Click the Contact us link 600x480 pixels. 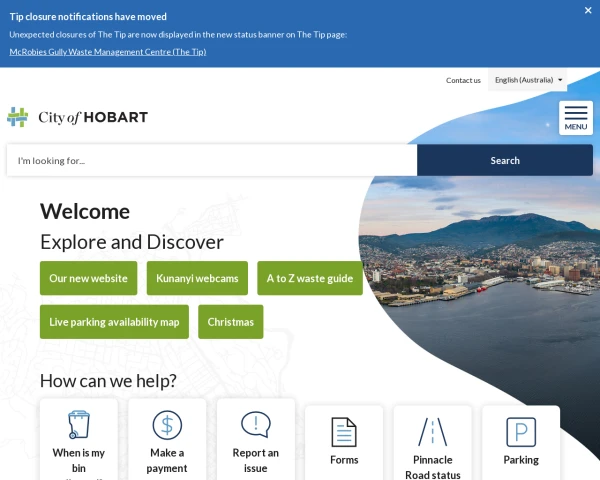click(x=463, y=80)
